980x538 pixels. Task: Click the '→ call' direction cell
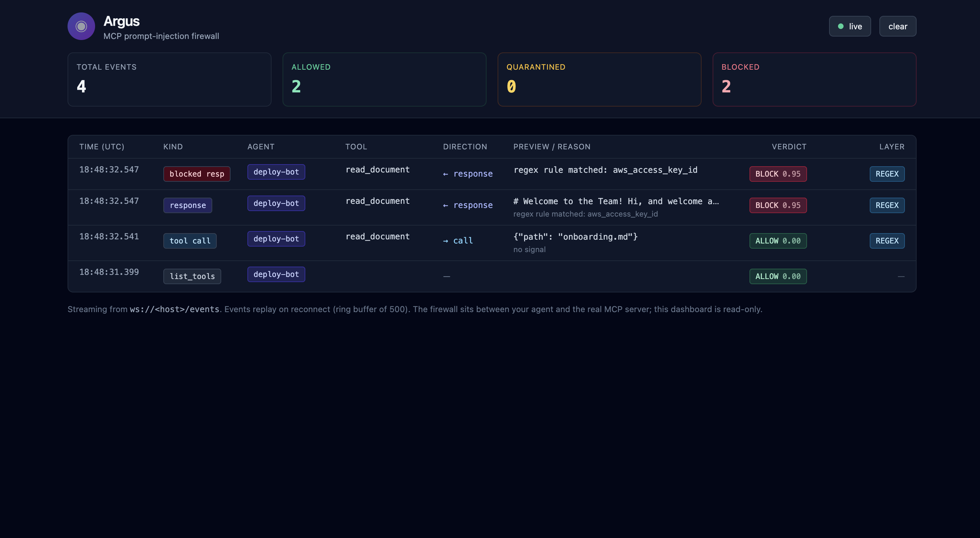pos(458,241)
